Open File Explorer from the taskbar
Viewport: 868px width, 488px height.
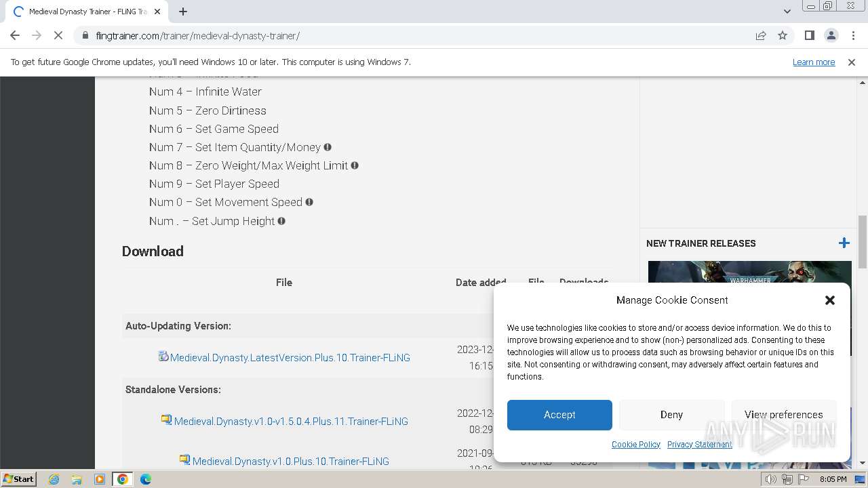pos(77,479)
